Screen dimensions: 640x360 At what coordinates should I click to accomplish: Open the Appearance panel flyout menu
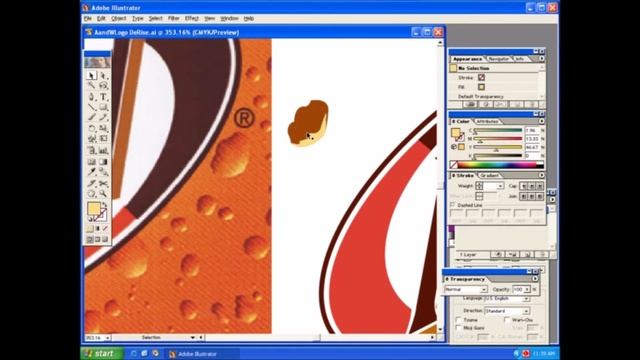(541, 59)
